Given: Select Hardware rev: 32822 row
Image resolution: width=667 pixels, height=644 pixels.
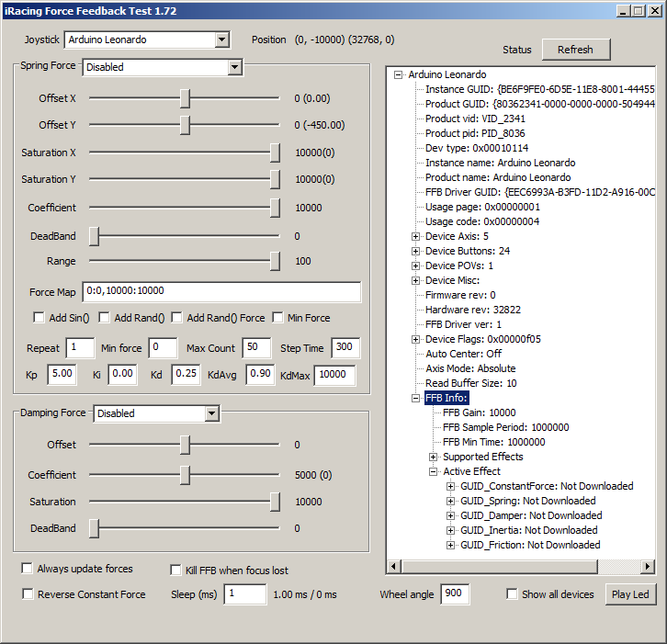Looking at the screenshot, I should 473,310.
